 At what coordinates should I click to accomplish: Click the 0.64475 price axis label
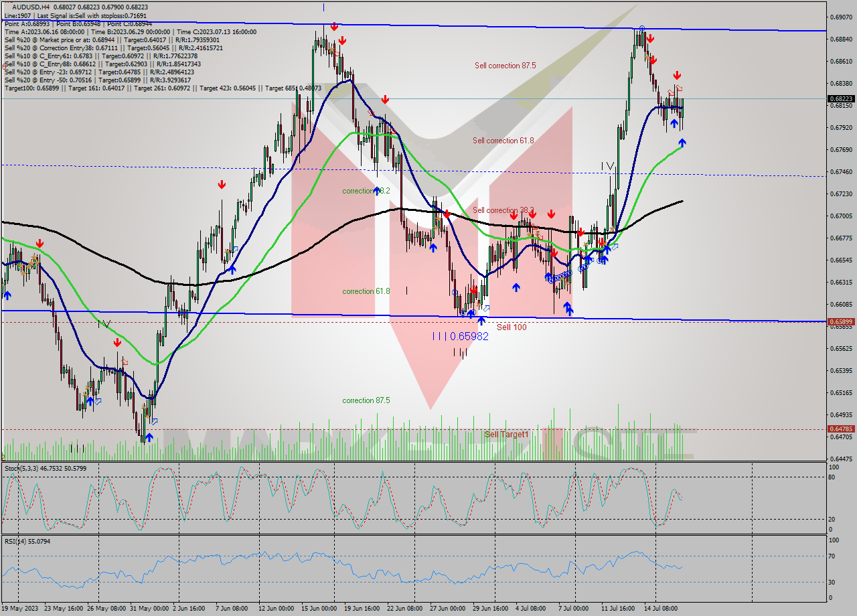click(841, 459)
